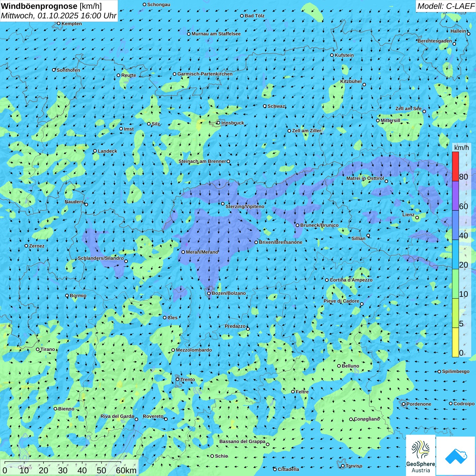Click the 'Mezzolombardo' label

pos(194,350)
